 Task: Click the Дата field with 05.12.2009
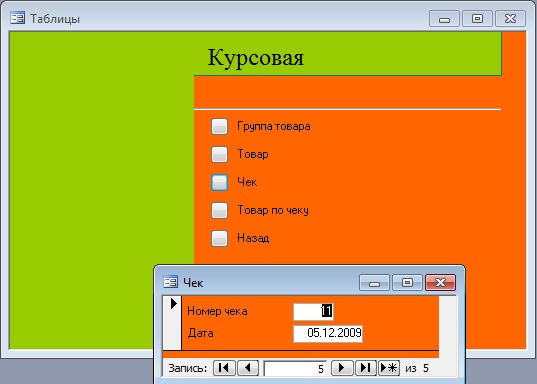(x=328, y=333)
